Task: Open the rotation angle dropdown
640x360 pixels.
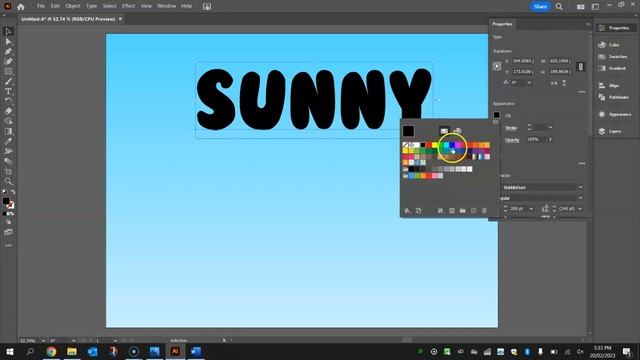Action: (529, 83)
